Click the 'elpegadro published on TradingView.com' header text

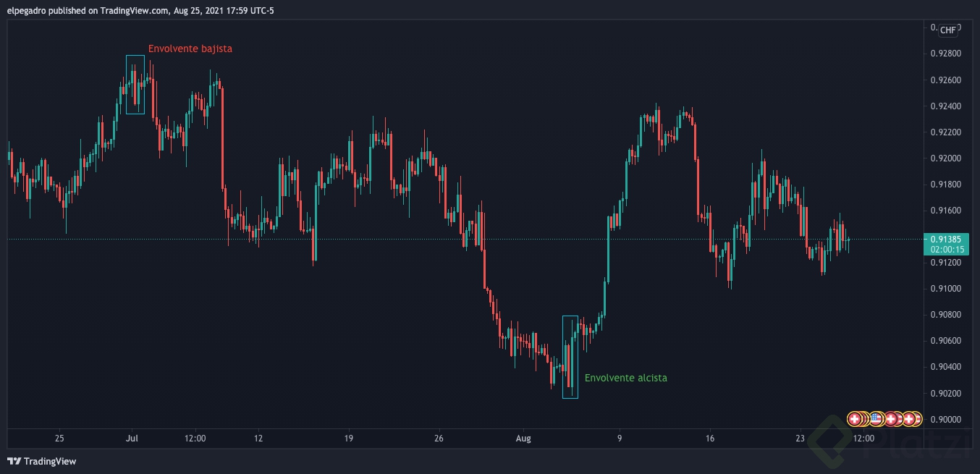click(x=87, y=10)
